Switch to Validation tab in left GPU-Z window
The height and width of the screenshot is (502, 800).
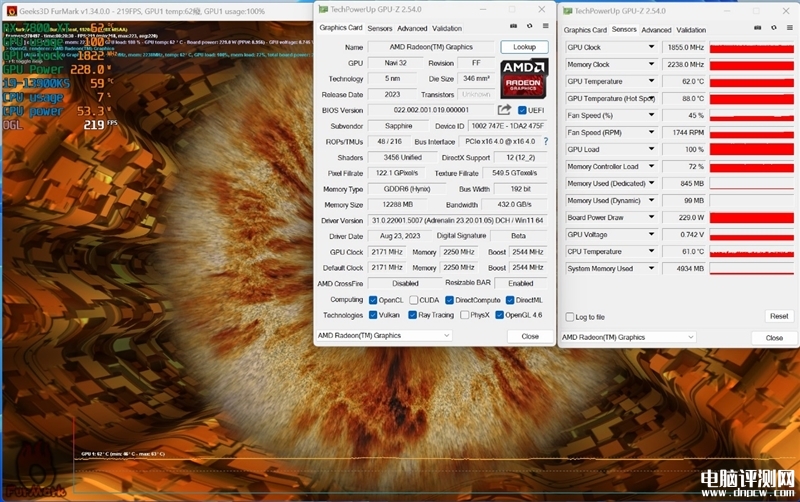pyautogui.click(x=447, y=29)
